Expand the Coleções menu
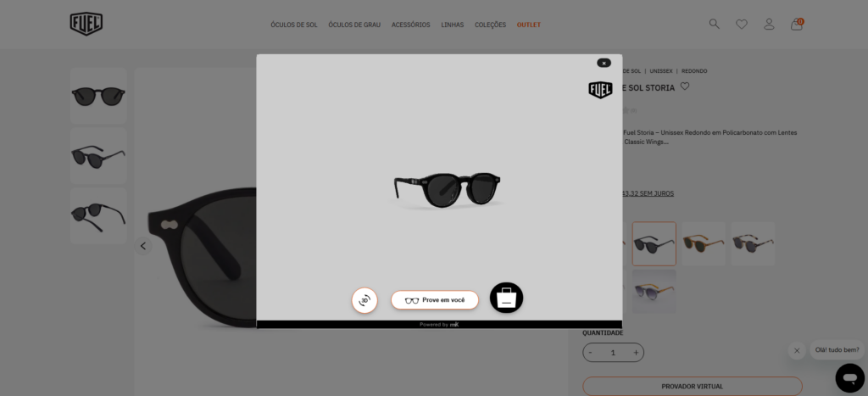The width and height of the screenshot is (868, 396). click(490, 25)
